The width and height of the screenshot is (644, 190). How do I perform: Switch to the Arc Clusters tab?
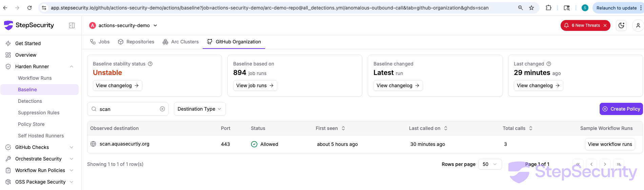tap(181, 42)
